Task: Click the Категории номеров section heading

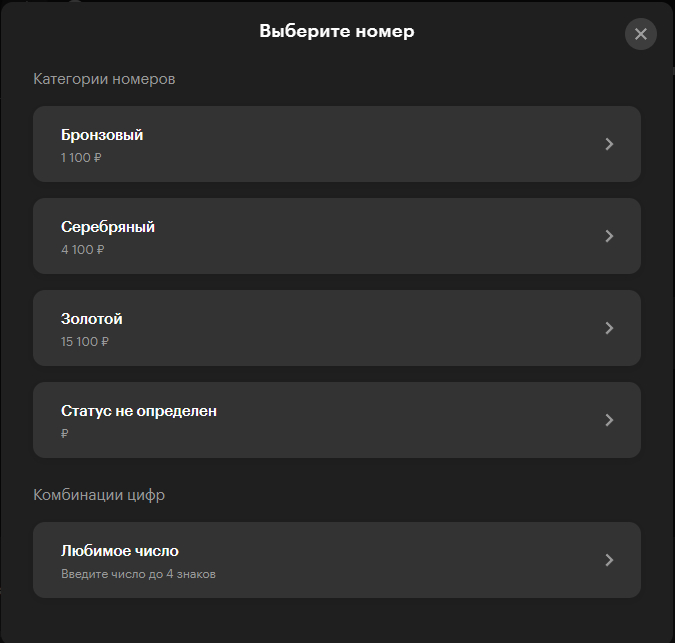Action: pos(104,79)
